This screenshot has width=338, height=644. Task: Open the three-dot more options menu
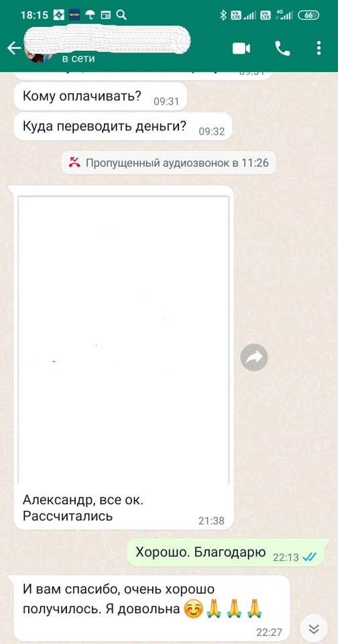319,48
